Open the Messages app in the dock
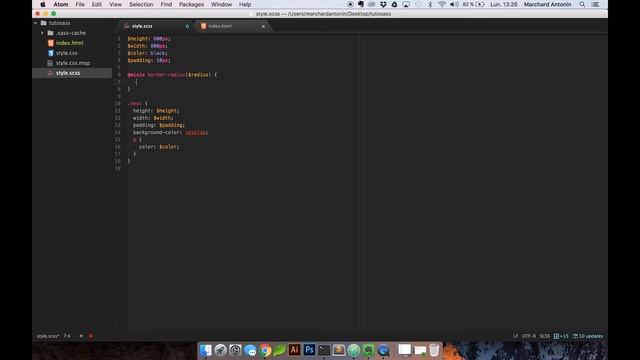 click(x=250, y=350)
